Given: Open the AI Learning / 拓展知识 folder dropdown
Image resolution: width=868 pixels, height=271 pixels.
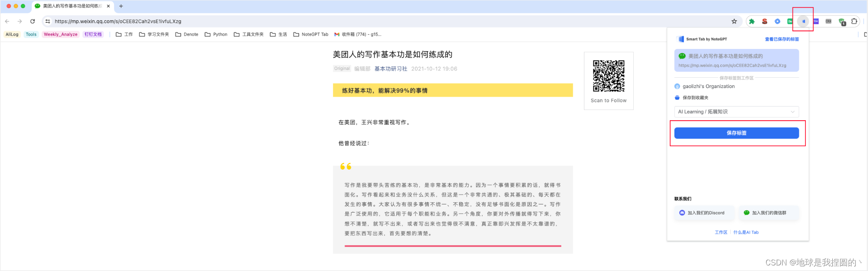Looking at the screenshot, I should 737,112.
